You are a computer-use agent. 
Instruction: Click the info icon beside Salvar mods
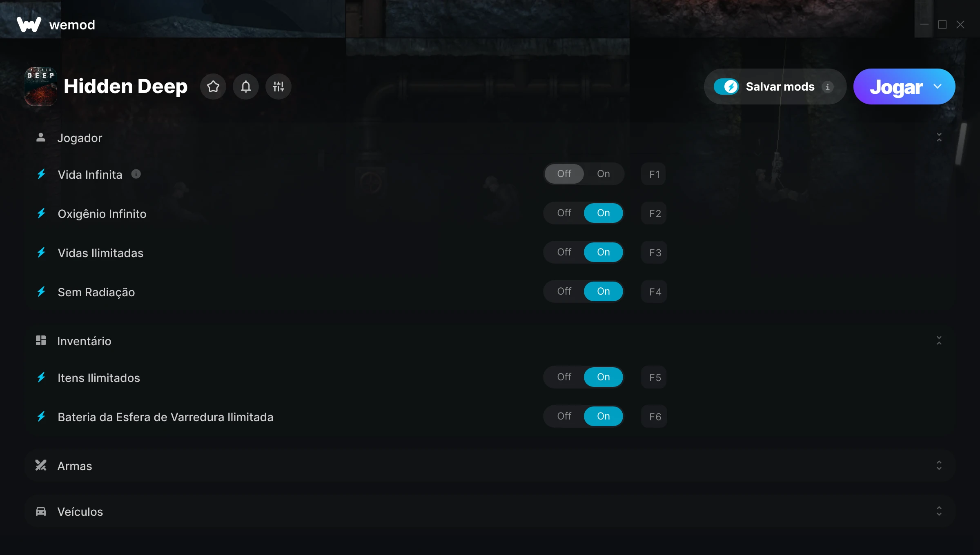(828, 87)
